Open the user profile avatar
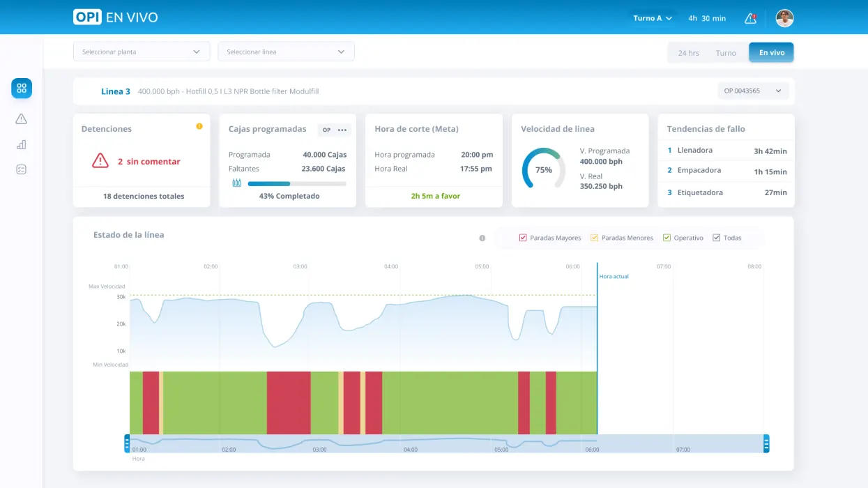 [784, 18]
